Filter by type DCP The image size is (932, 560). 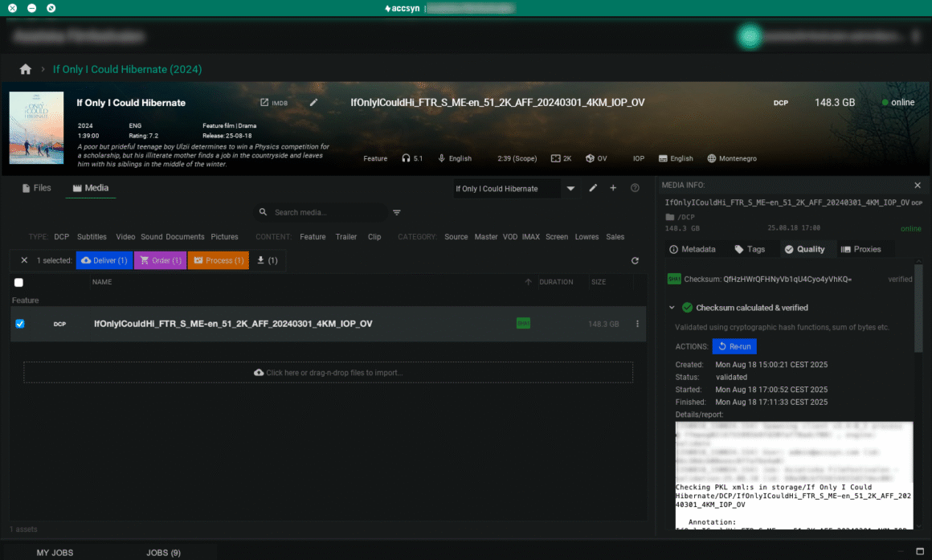61,236
